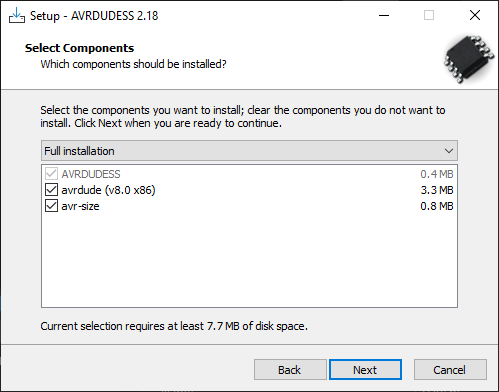
Task: Click the disabled maximize button
Action: [x=429, y=15]
